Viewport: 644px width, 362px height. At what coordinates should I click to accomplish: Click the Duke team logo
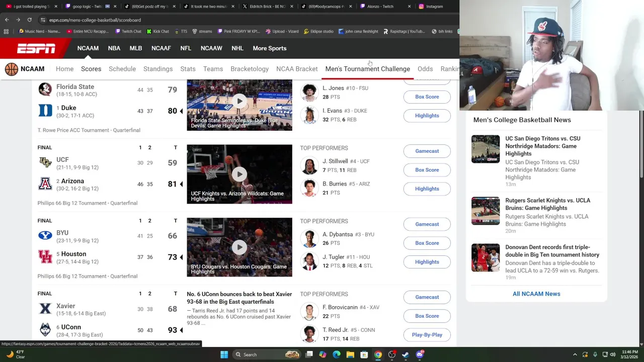coord(45,111)
